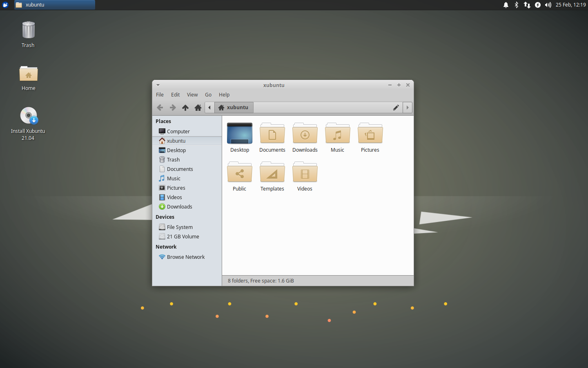Go to Home using the home toolbar icon
This screenshot has height=368, width=588.
tap(198, 107)
